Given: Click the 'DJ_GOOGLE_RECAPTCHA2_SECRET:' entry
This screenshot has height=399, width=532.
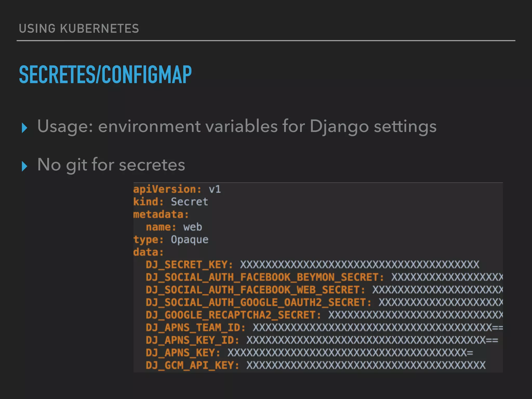Looking at the screenshot, I should tap(234, 315).
